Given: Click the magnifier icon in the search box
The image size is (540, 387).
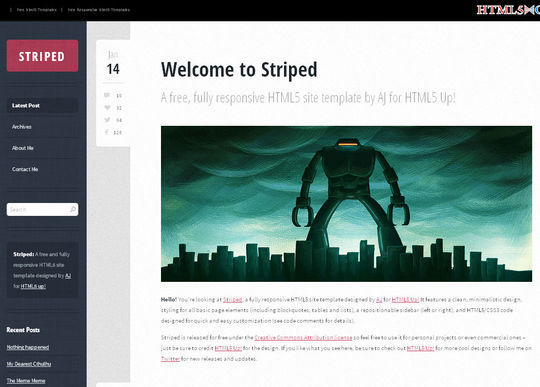Looking at the screenshot, I should tap(73, 209).
